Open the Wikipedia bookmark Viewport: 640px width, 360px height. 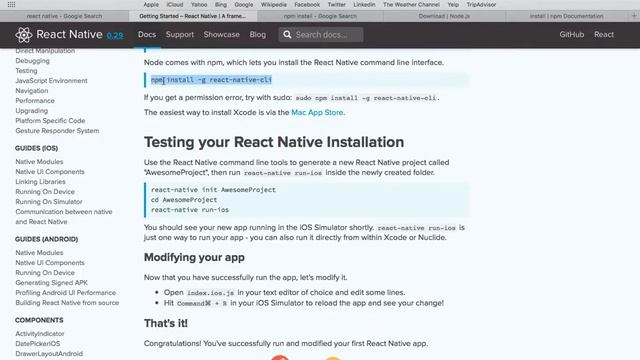[x=273, y=4]
